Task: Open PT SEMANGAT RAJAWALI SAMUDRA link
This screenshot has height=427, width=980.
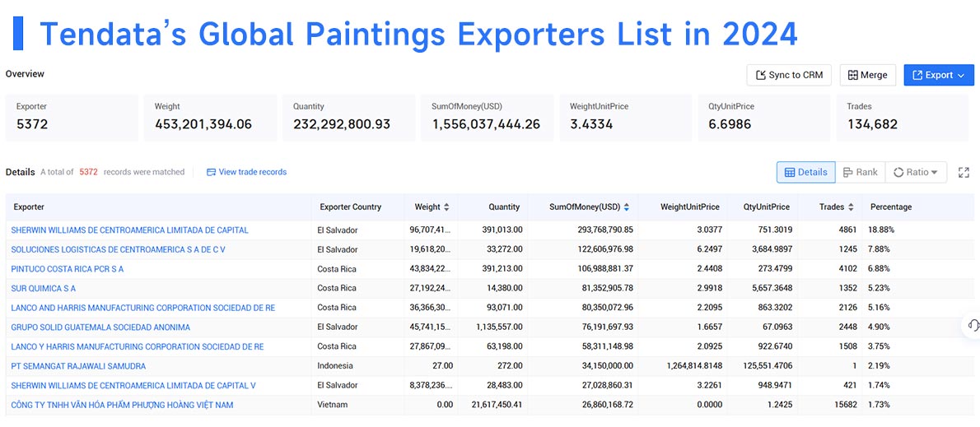Action: (x=78, y=365)
